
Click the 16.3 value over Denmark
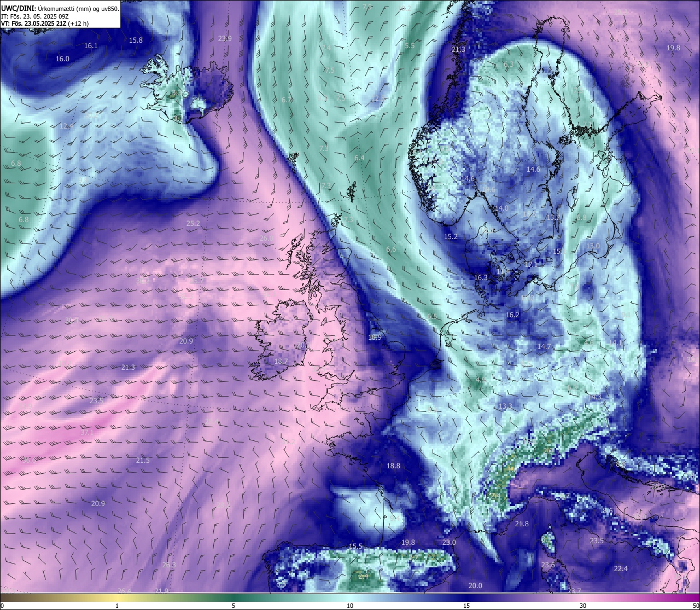click(x=481, y=277)
